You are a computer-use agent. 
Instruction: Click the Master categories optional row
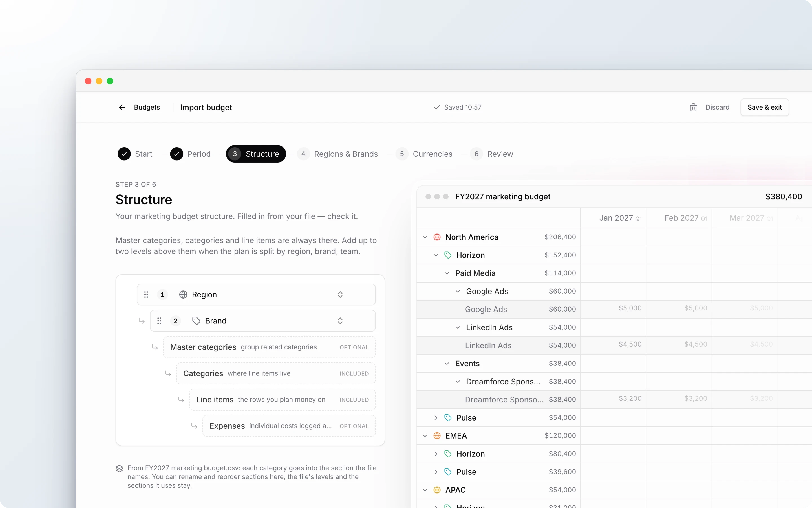(x=269, y=347)
